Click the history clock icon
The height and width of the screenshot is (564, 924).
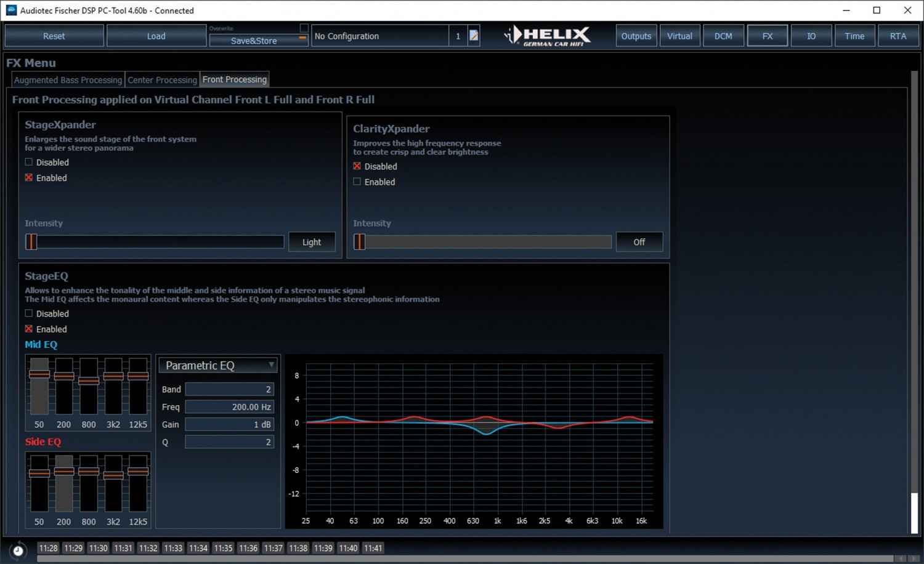pos(18,550)
